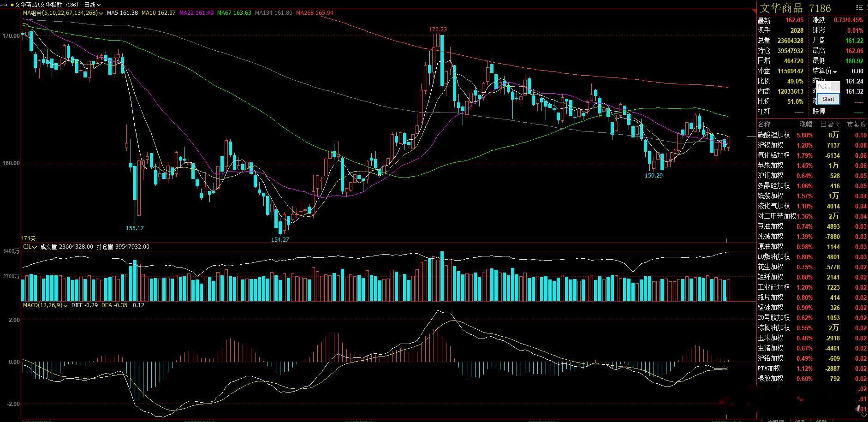Viewport: 868px width, 422px height.
Task: Select the 瓶片加权 row
Action: (812, 297)
